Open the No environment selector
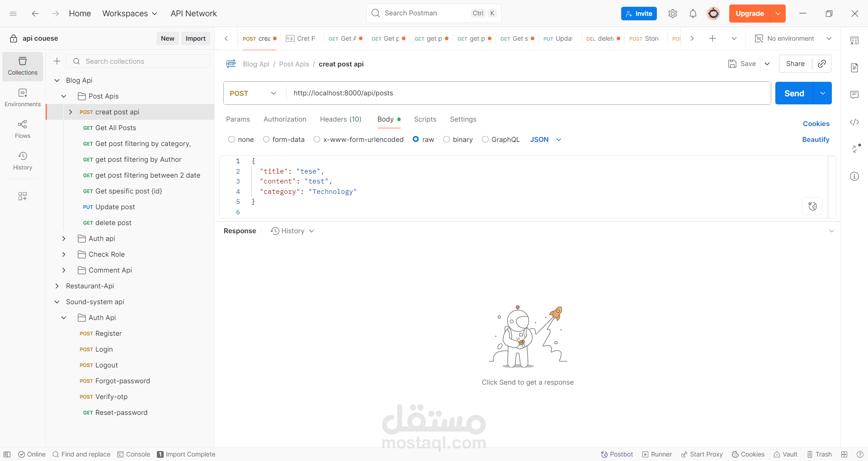The height and width of the screenshot is (461, 868). [793, 38]
